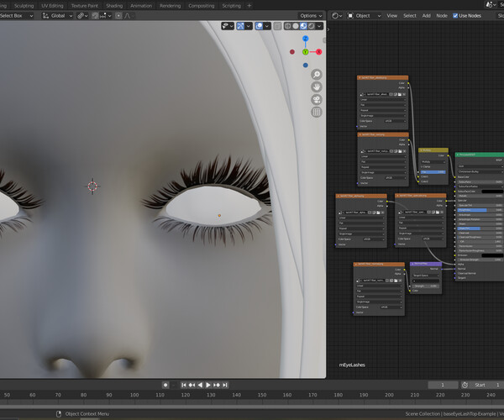Switch to the UV Editing workspace tab

tap(52, 6)
